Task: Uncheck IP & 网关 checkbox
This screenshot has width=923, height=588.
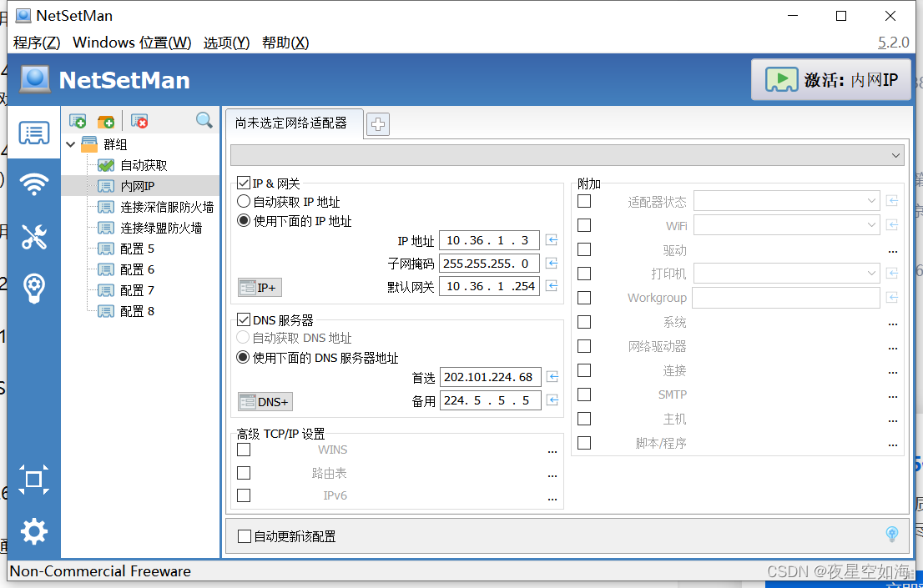Action: (x=243, y=183)
